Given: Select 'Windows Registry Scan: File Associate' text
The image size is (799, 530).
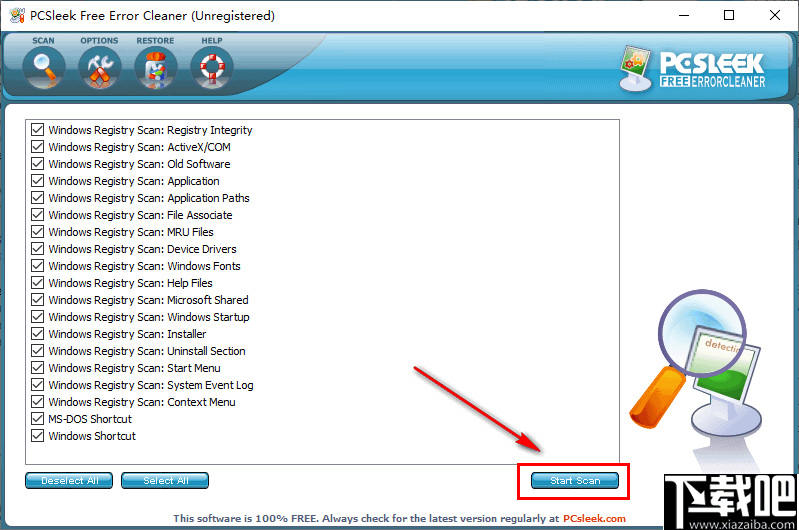Looking at the screenshot, I should (x=140, y=215).
